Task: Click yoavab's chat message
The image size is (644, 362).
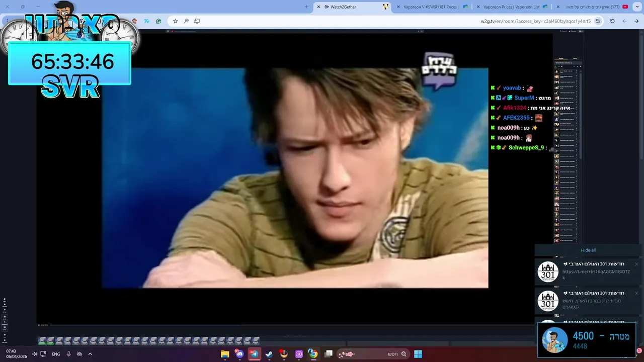Action: (x=512, y=88)
